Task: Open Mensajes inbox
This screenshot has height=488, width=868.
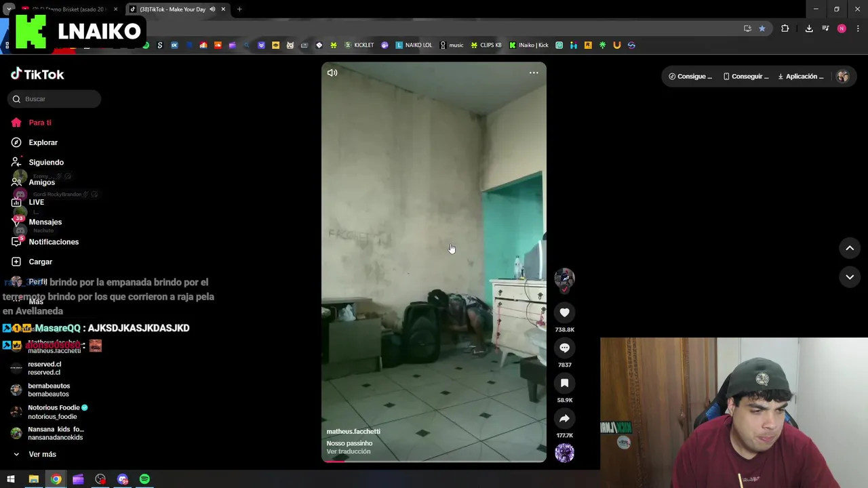Action: (x=37, y=222)
